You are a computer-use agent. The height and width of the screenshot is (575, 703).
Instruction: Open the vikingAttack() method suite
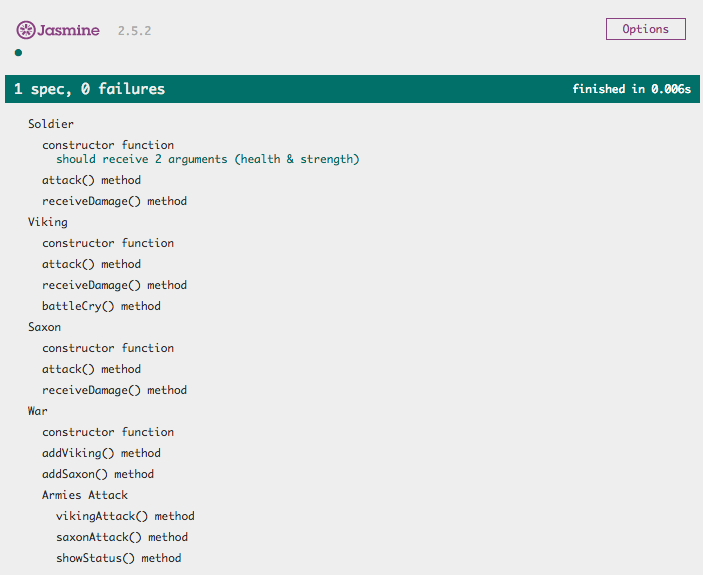(x=125, y=516)
